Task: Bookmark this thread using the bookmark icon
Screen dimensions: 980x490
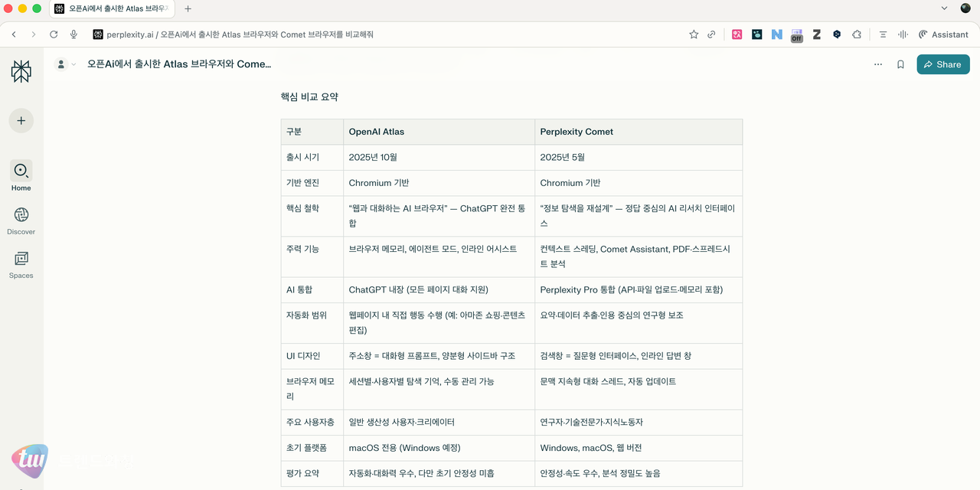Action: pos(900,64)
